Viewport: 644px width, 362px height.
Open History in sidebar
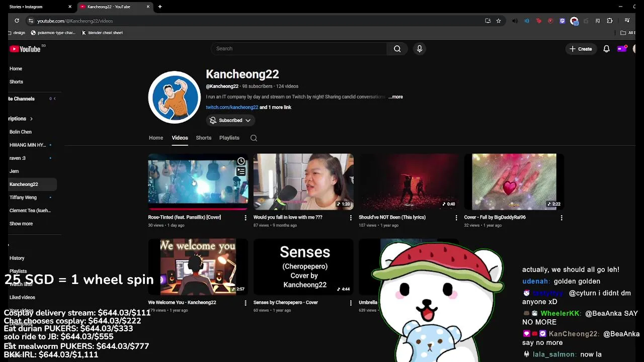click(x=17, y=258)
